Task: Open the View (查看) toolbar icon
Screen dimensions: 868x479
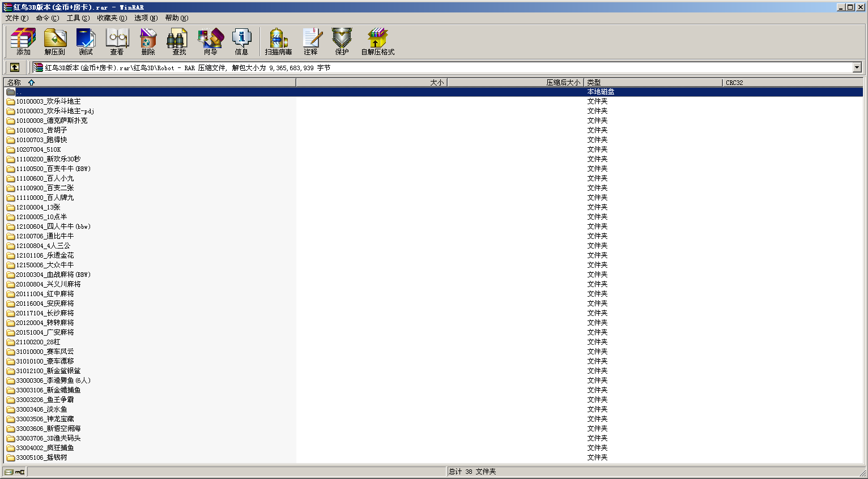Action: pos(117,41)
